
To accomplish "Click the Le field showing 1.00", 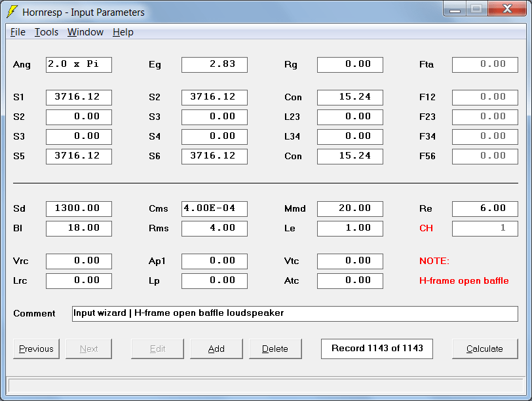I will coord(350,228).
